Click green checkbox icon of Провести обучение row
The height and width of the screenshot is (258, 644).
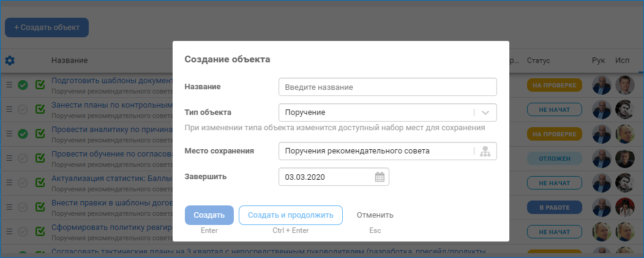click(40, 158)
